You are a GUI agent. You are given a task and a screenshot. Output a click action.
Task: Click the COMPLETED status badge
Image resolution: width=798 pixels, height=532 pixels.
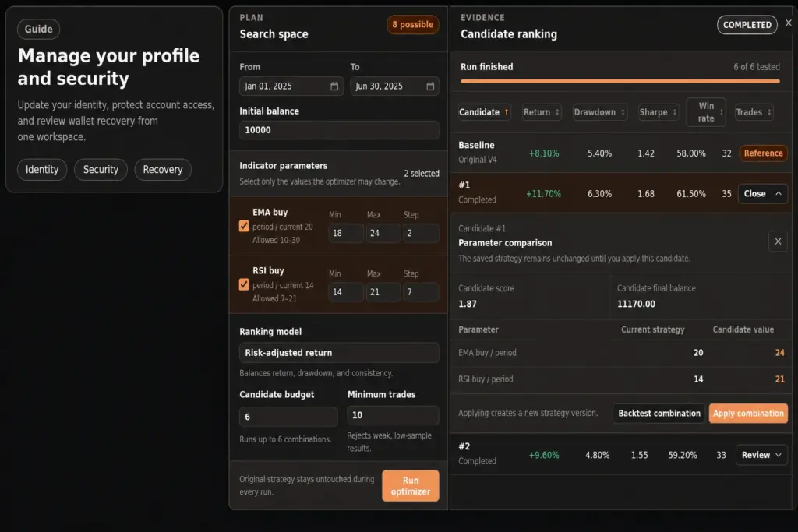(x=747, y=25)
